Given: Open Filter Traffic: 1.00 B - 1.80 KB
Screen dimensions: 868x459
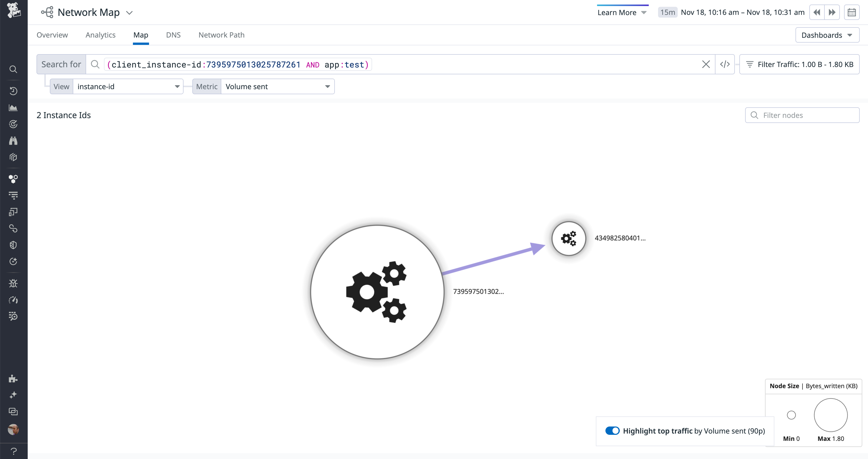Looking at the screenshot, I should point(800,64).
